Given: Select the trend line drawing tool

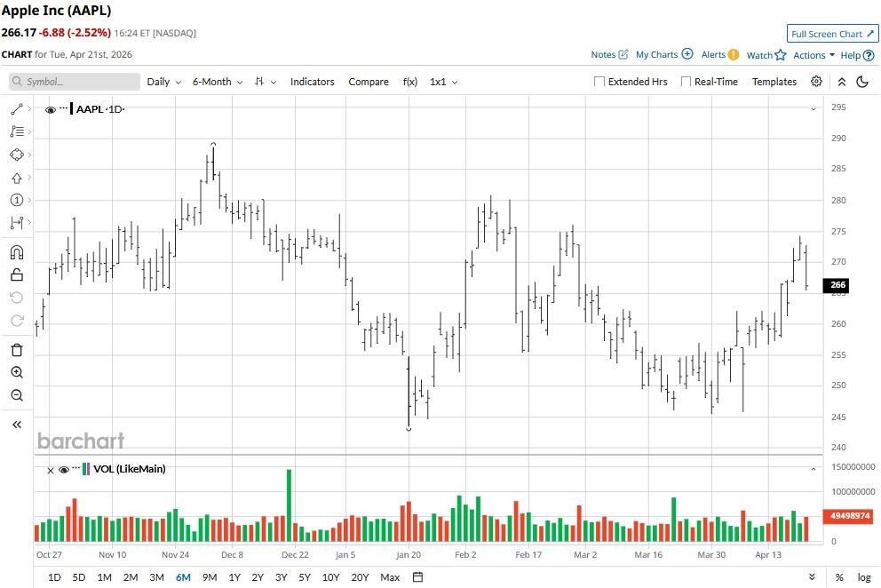Looking at the screenshot, I should [x=16, y=109].
